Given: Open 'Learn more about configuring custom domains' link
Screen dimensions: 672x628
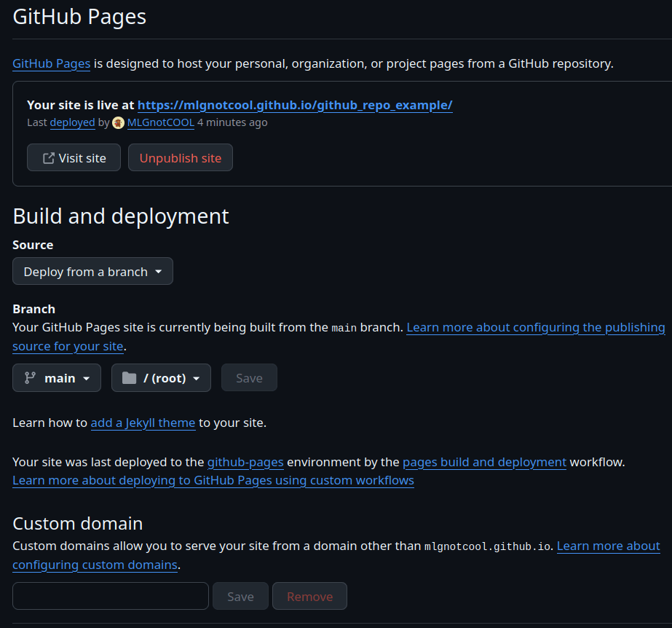Looking at the screenshot, I should pos(609,546).
